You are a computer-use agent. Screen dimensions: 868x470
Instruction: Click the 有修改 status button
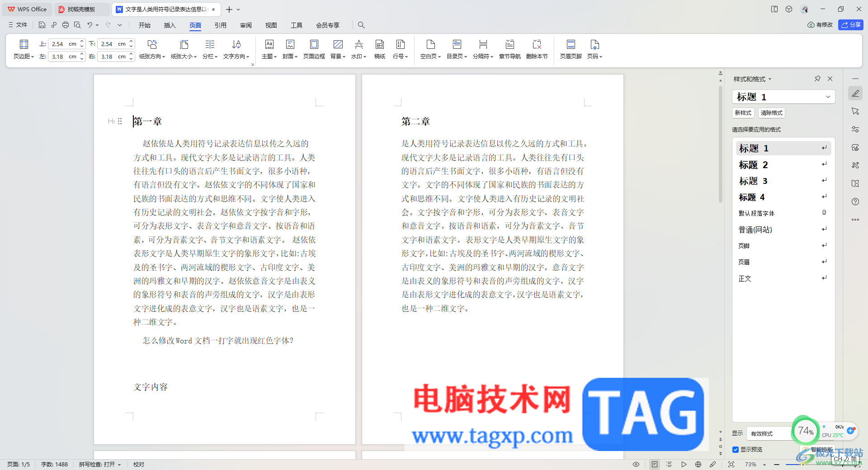(820, 25)
